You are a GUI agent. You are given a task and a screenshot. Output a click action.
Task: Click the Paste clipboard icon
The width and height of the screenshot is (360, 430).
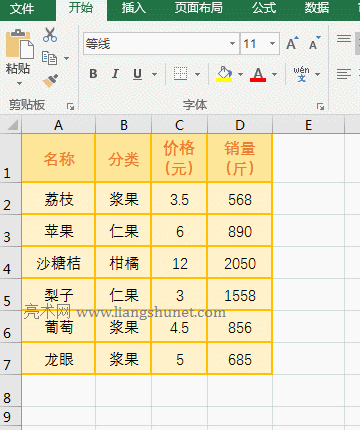19,44
